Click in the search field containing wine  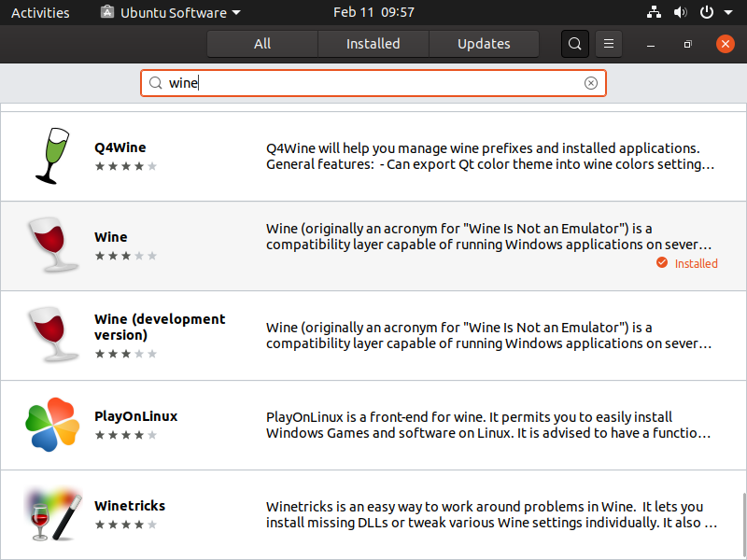373,83
